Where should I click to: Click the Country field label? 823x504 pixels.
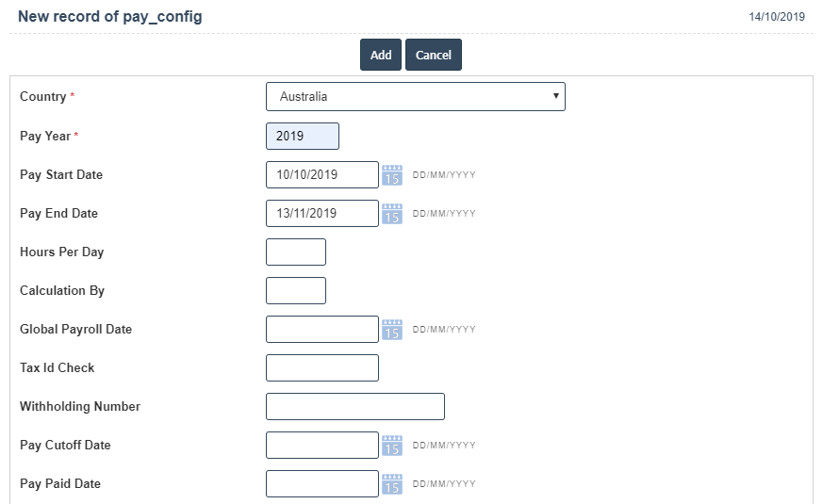pos(43,97)
